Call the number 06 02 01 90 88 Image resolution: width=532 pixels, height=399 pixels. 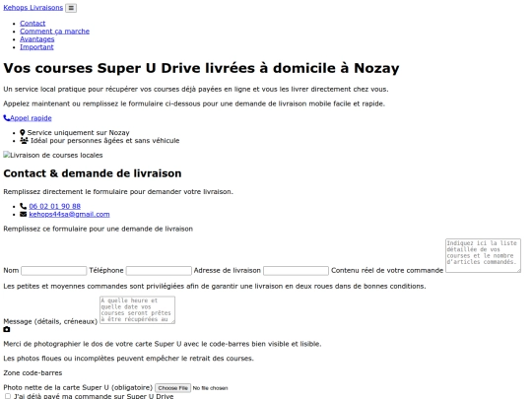point(54,206)
